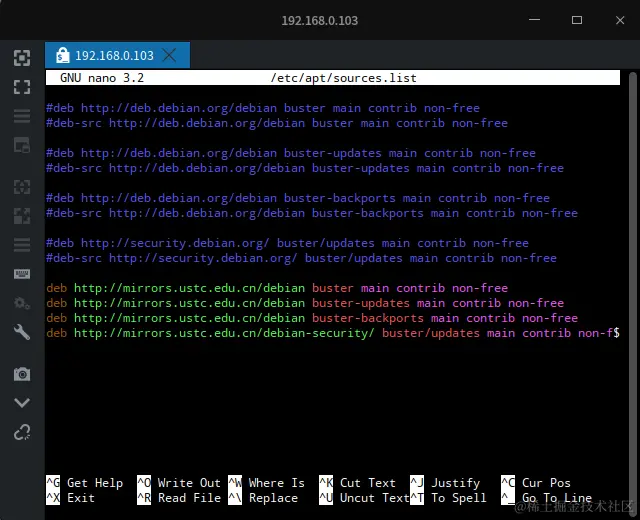The width and height of the screenshot is (640, 520).
Task: Click the 'GNU nano 3.2' header text
Action: (x=102, y=78)
